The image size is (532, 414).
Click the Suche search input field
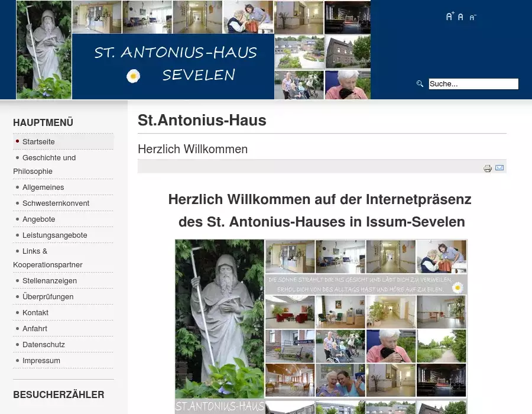coord(473,84)
